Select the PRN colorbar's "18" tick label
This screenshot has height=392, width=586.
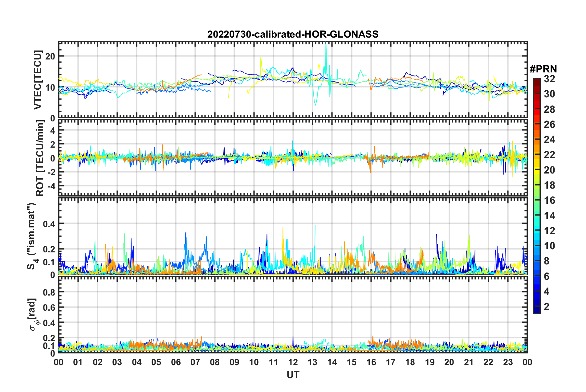[x=549, y=185]
